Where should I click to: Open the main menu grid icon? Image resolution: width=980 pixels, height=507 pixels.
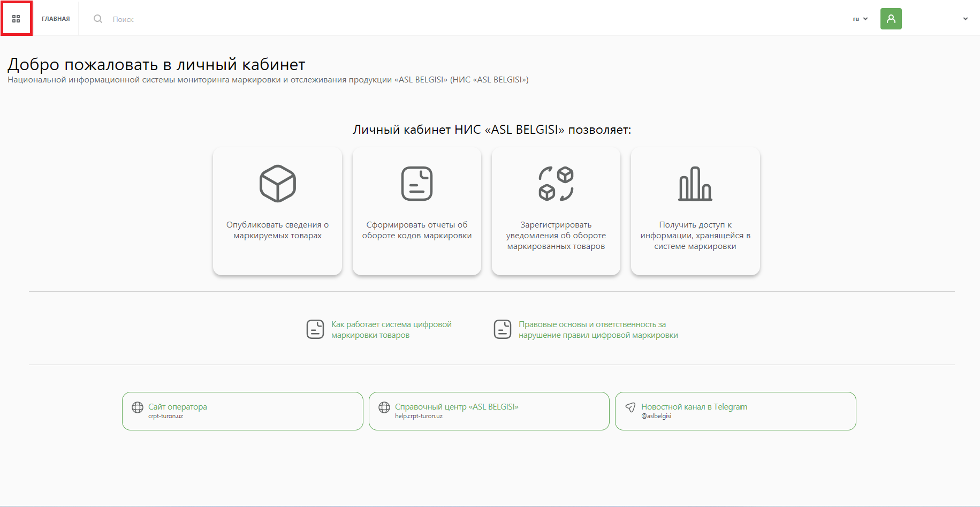pos(16,19)
